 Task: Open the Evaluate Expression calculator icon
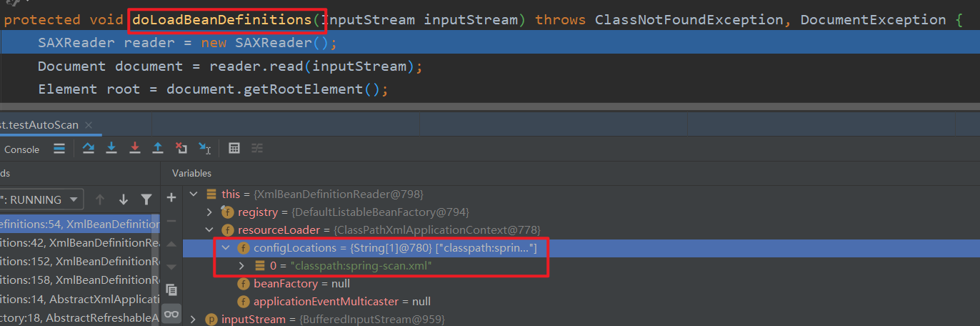[x=234, y=149]
